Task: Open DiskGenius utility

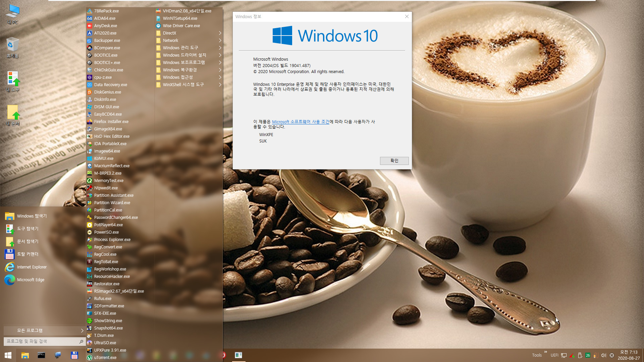Action: [x=107, y=92]
